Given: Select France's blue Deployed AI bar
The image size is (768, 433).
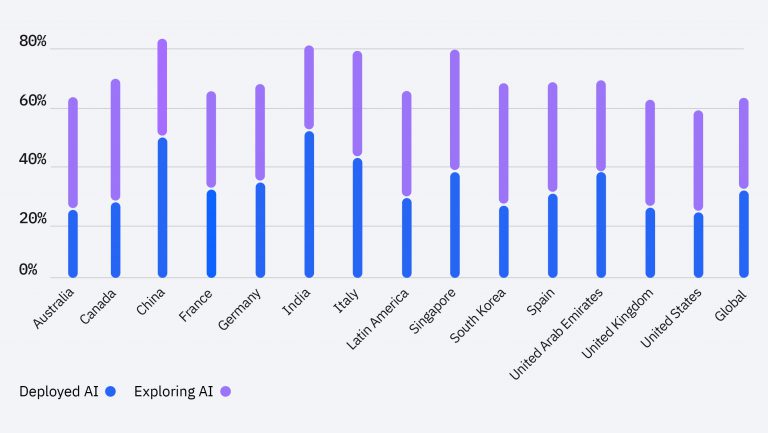Looking at the screenshot, I should 211,234.
